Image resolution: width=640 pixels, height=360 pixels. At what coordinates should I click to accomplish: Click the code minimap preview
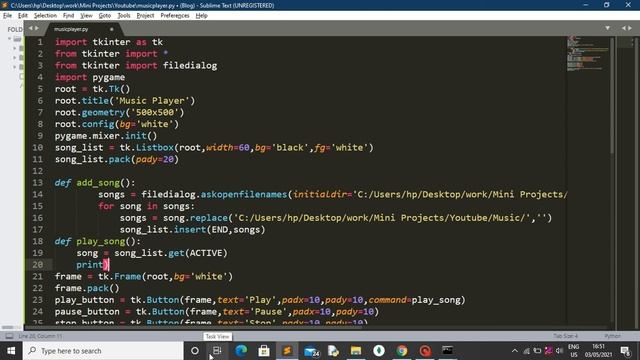click(588, 53)
